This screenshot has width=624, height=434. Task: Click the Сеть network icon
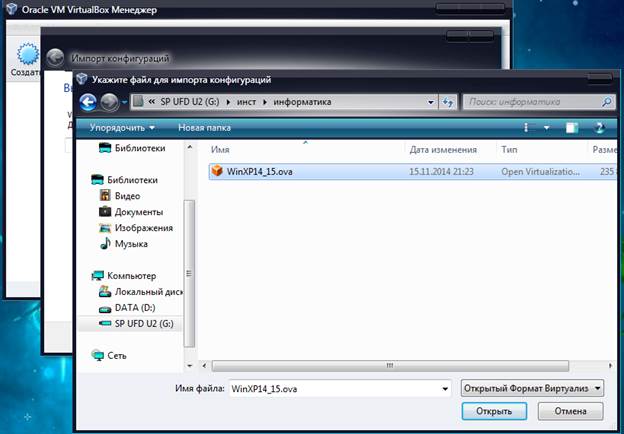pyautogui.click(x=98, y=355)
